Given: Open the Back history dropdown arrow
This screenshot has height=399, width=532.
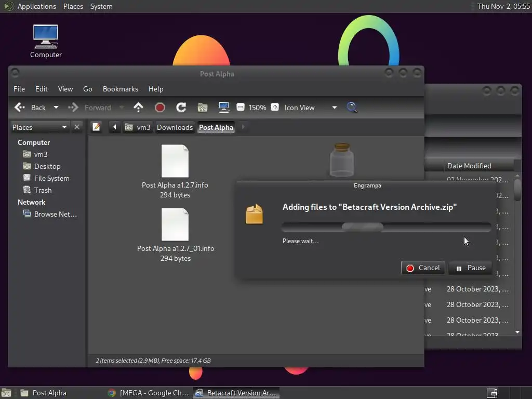Looking at the screenshot, I should pyautogui.click(x=56, y=108).
